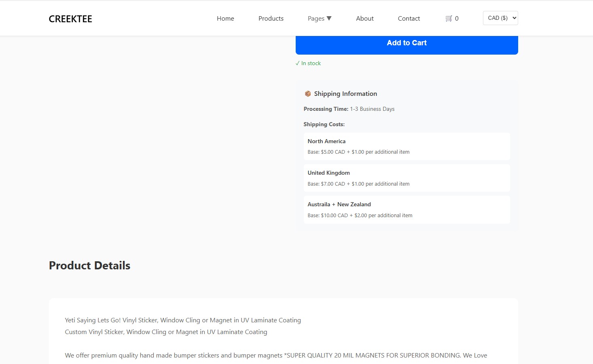Select the United Kingdom shipping option
Viewport: 593px width, 364px height.
pyautogui.click(x=407, y=178)
